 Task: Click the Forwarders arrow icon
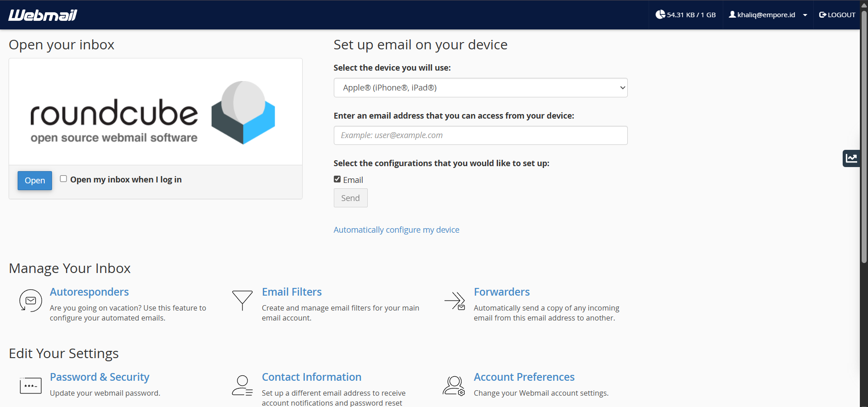click(x=455, y=301)
